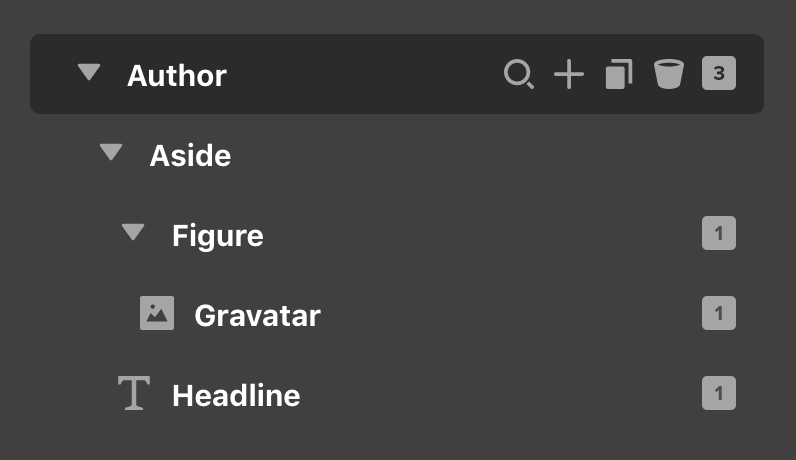Collapse the Figure tree node
This screenshot has height=460, width=796.
(134, 232)
